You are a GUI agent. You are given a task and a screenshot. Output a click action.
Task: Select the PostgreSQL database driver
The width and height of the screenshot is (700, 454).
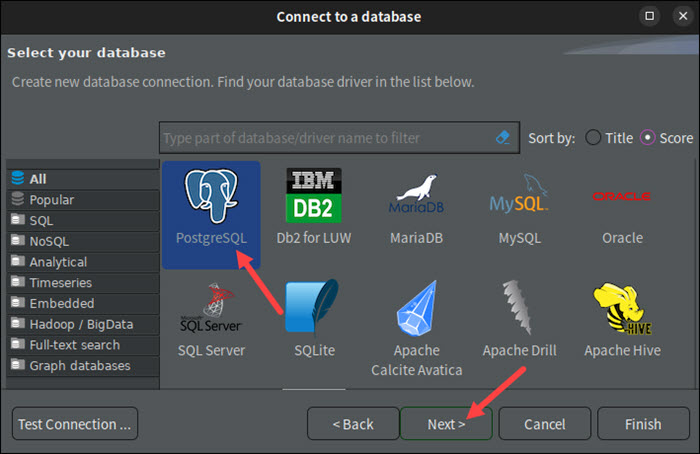211,215
